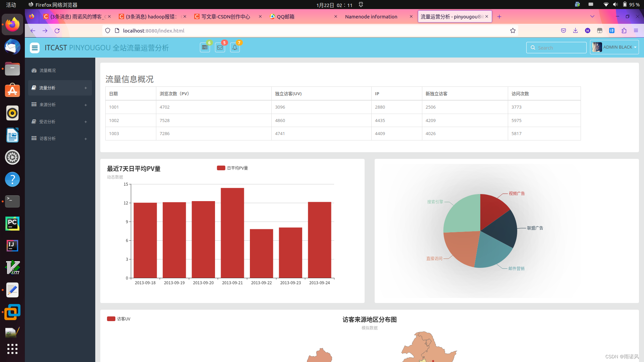Toggle the 日平均PV量 legend swatch

(x=221, y=168)
